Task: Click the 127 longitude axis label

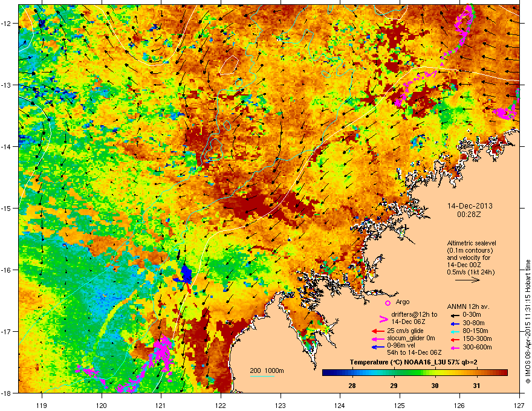Action: coord(519,405)
